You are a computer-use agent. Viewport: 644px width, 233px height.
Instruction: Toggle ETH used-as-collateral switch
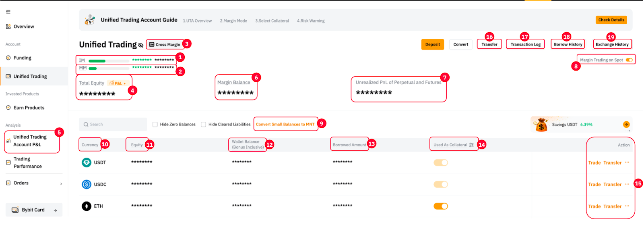pos(441,206)
